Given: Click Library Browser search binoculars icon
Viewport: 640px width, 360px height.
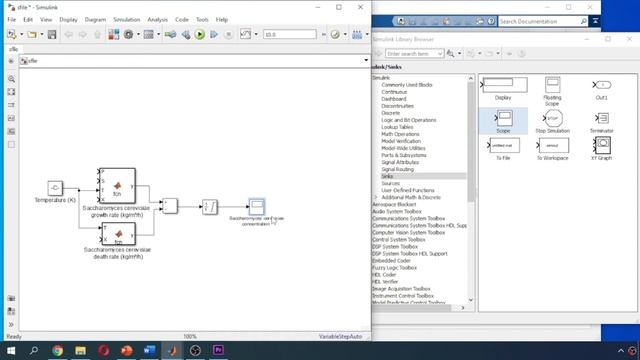Looking at the screenshot, I should pos(451,53).
